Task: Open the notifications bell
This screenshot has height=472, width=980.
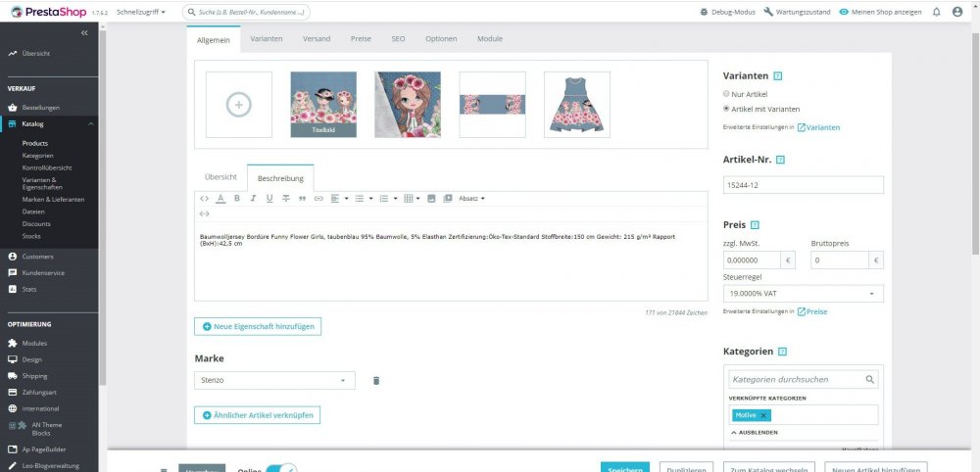Action: coord(936,12)
